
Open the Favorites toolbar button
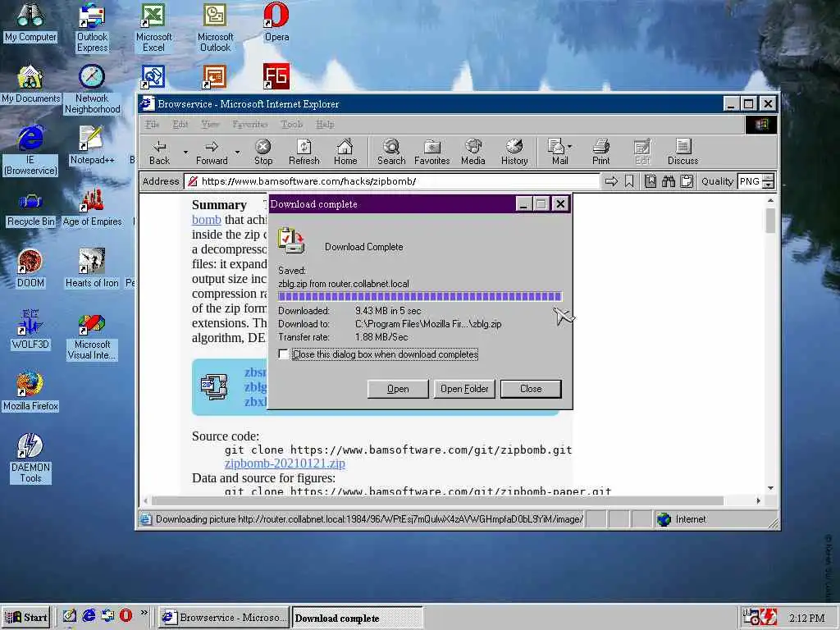coord(431,152)
